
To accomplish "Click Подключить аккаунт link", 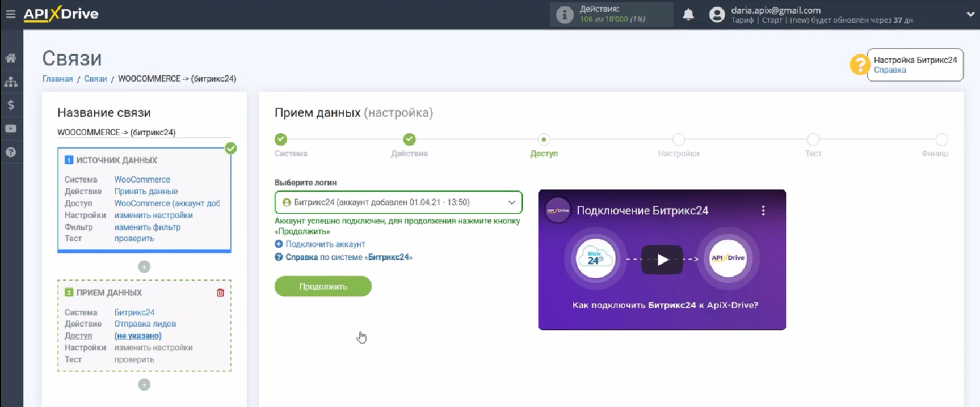I will [x=325, y=244].
